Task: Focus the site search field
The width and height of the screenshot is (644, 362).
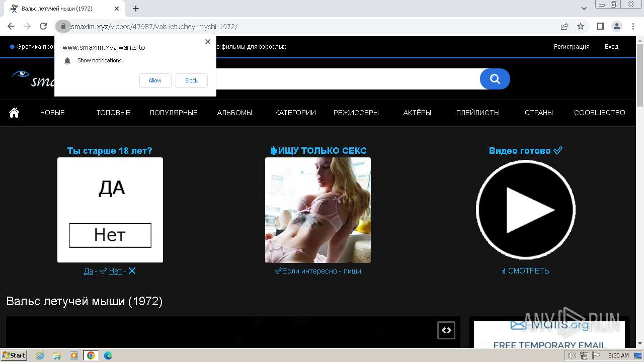Action: [347, 79]
